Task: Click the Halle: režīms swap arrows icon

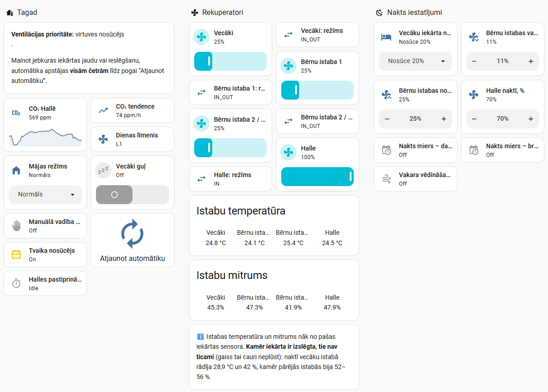Action: (x=201, y=179)
